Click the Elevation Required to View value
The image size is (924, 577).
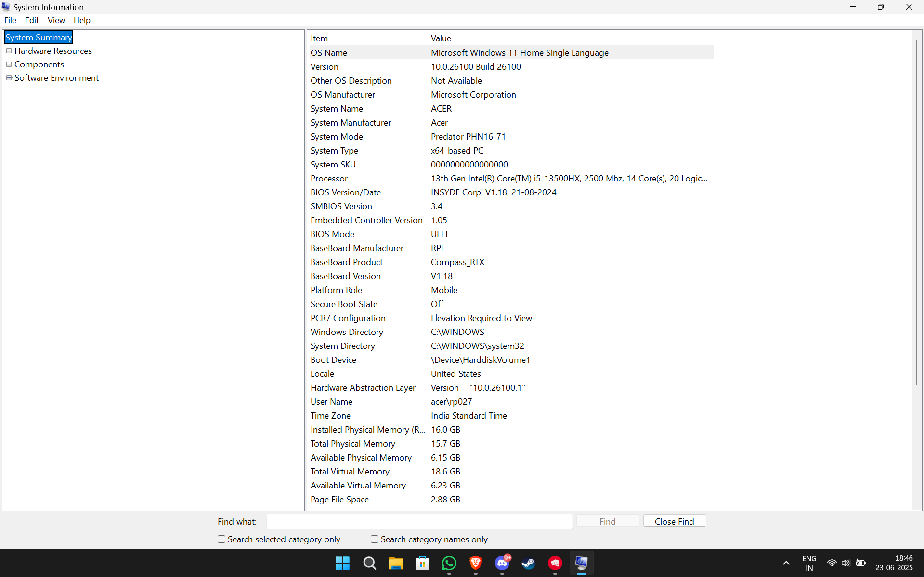(481, 318)
